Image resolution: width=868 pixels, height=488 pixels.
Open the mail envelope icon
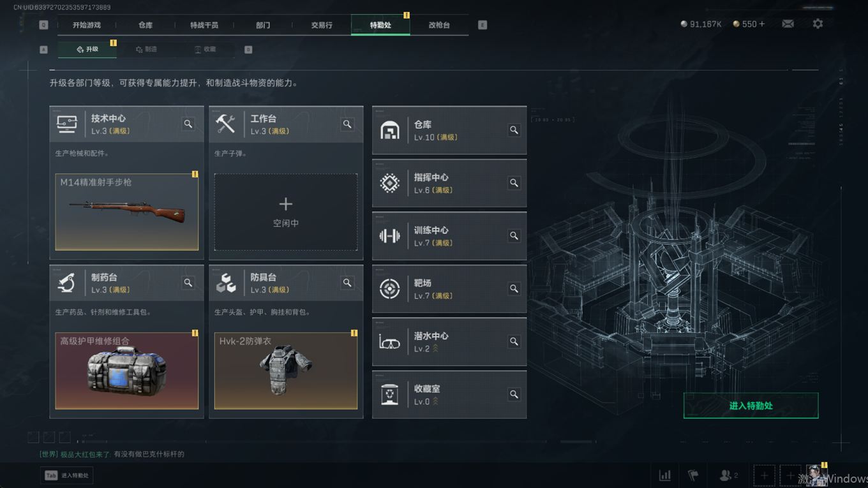[x=788, y=24]
